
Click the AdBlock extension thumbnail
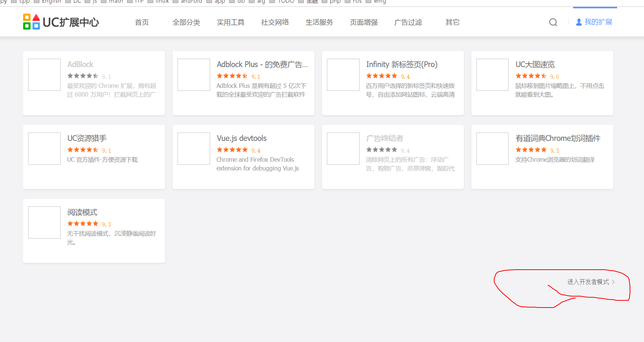[x=44, y=75]
